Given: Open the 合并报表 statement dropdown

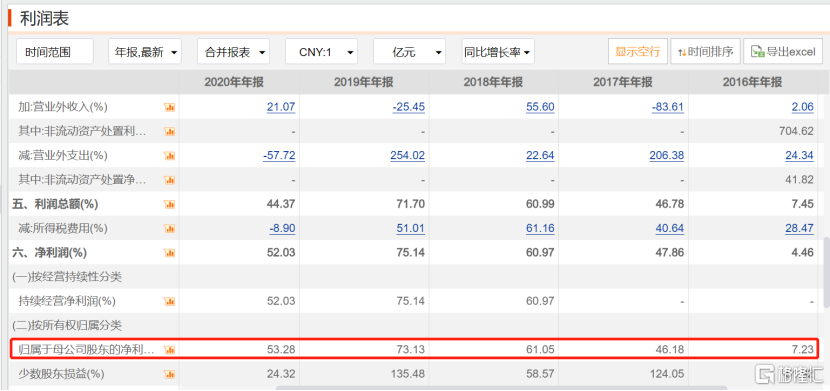Looking at the screenshot, I should (x=233, y=52).
